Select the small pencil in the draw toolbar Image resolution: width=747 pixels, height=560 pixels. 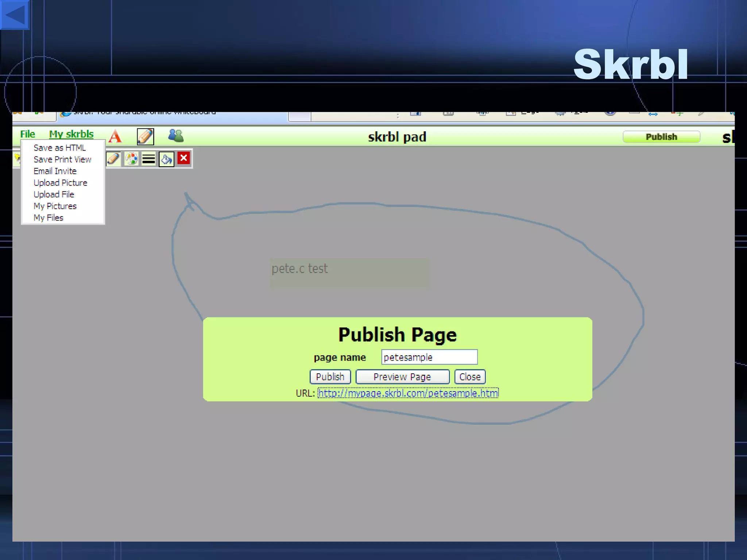coord(113,159)
